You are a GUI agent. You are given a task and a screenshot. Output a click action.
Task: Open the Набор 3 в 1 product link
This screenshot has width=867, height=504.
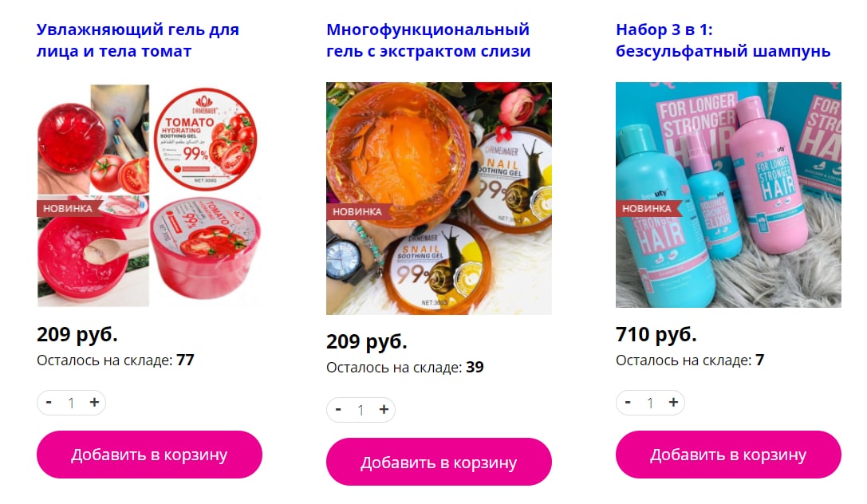[723, 41]
